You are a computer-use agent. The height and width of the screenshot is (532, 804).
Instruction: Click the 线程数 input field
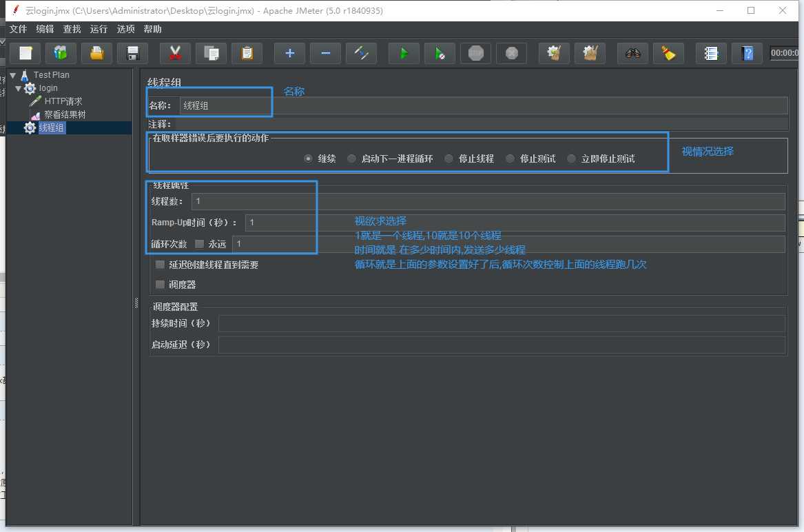click(x=488, y=201)
